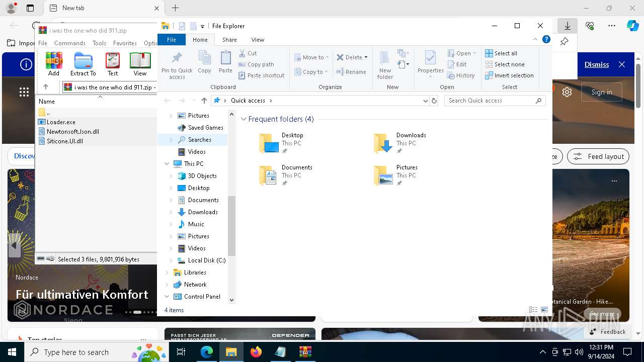This screenshot has height=362, width=644.
Task: Create a New folder
Action: (385, 65)
